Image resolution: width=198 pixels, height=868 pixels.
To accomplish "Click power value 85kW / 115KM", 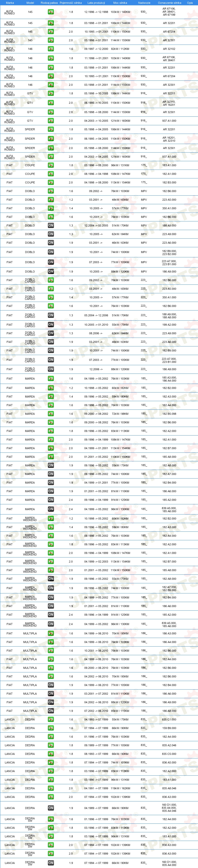I will tap(121, 711).
